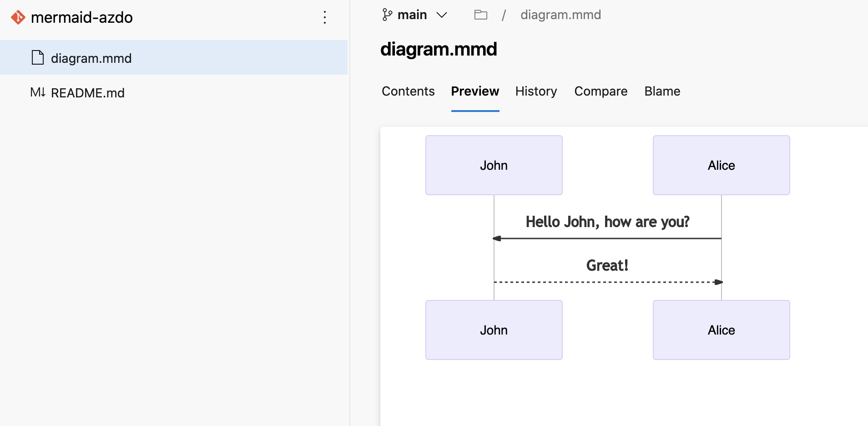Open the repository more-options ellipsis menu
This screenshot has width=868, height=426.
325,18
